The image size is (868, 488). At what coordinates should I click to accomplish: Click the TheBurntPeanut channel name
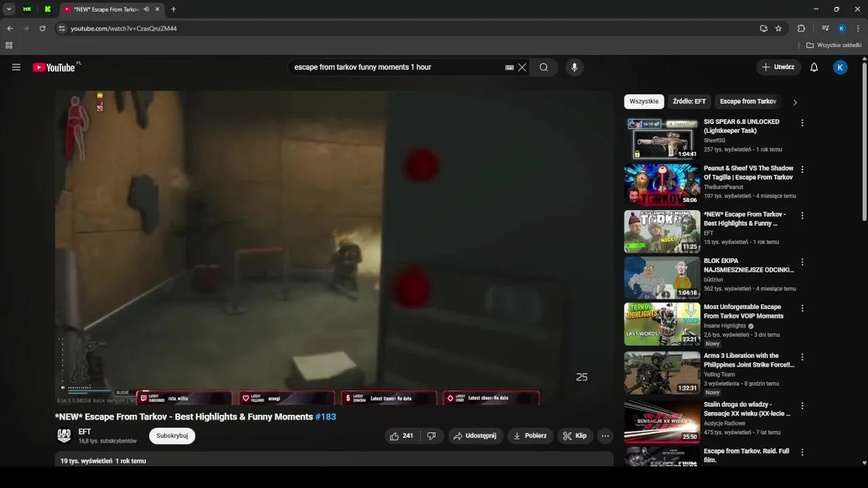(x=723, y=187)
